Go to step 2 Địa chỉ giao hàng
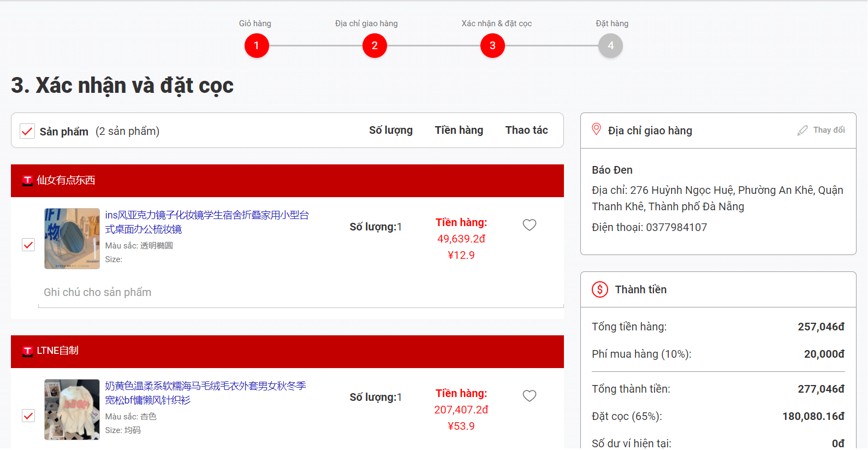 pos(374,46)
